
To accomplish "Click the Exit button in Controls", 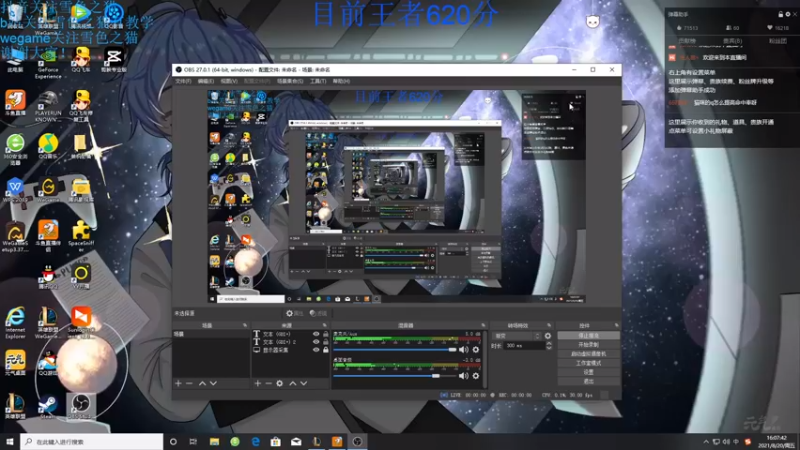I will coord(588,381).
